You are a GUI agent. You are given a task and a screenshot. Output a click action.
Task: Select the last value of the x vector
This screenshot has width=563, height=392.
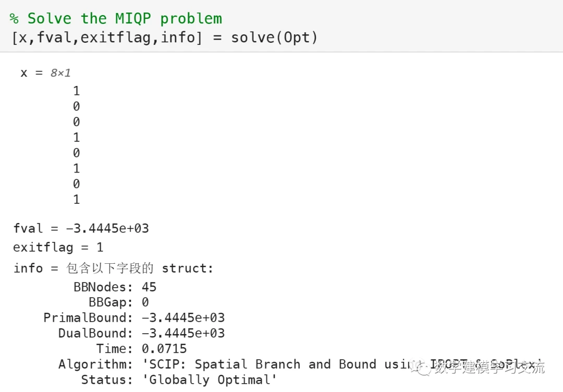coord(77,200)
